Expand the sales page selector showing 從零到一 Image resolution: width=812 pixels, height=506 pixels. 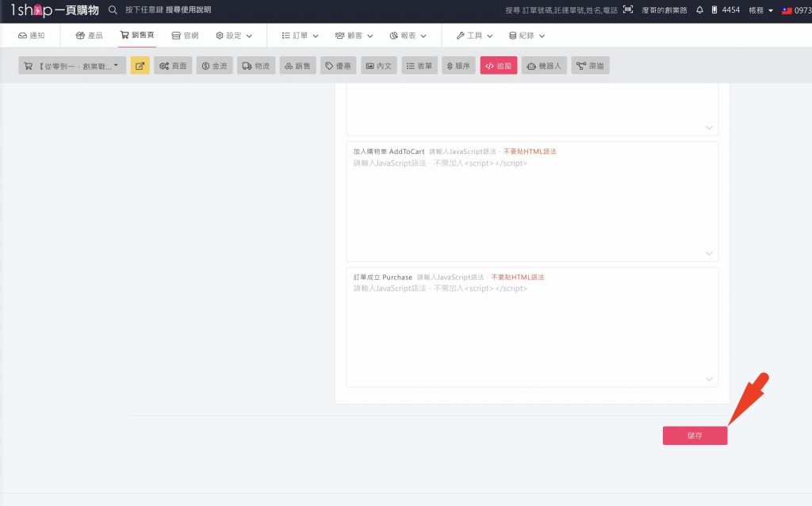[x=71, y=65]
